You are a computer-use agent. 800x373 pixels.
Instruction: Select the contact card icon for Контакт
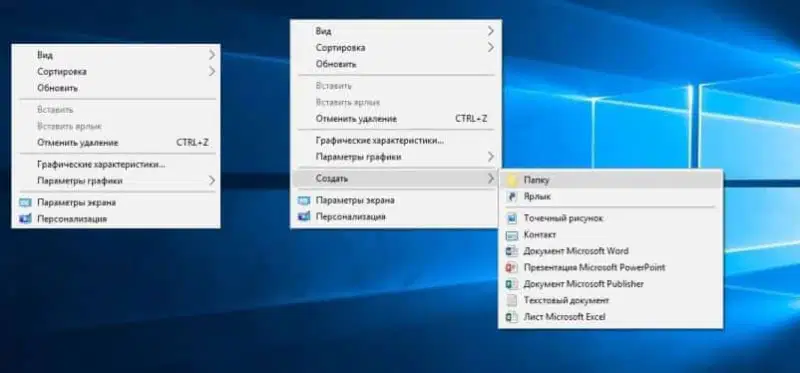pyautogui.click(x=512, y=235)
